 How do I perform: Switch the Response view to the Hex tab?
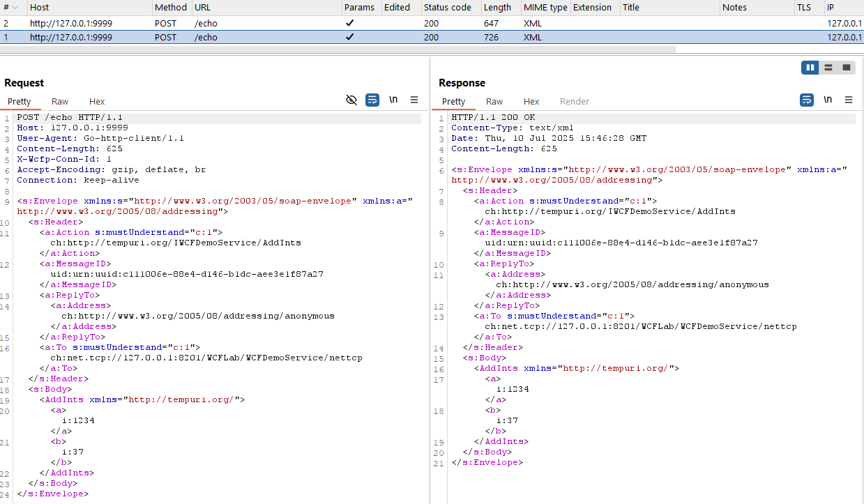(531, 101)
